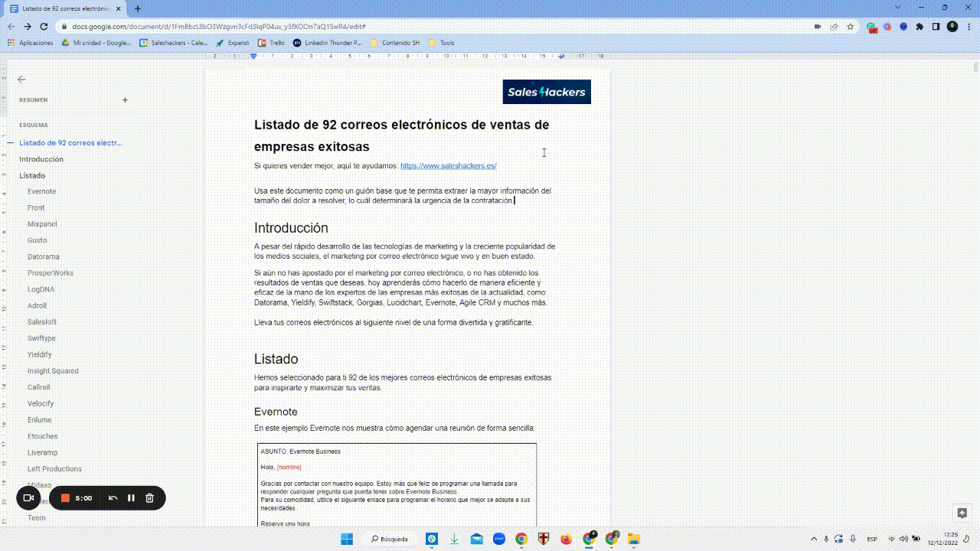
Task: Jump to Adroll in the outline
Action: [x=37, y=305]
